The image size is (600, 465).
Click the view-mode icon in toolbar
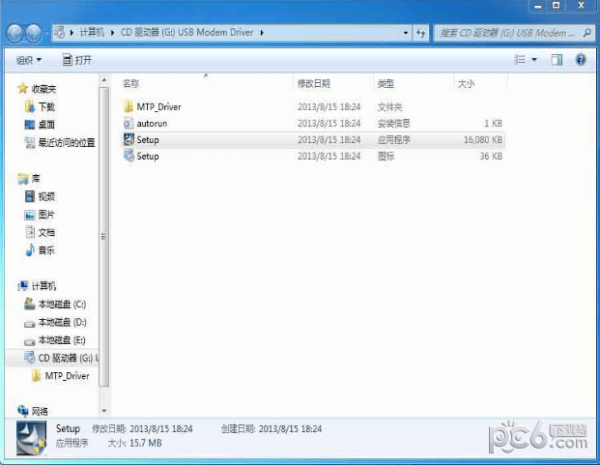(x=520, y=60)
